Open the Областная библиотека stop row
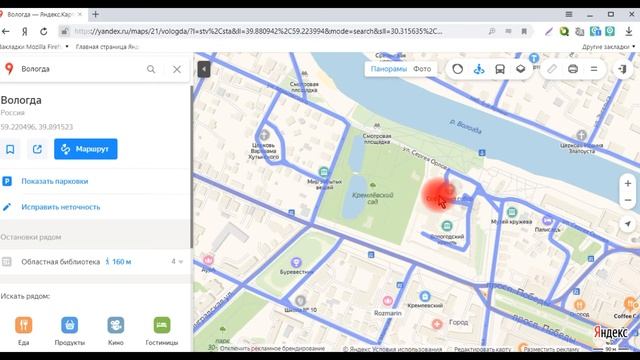Image resolution: width=640 pixels, height=360 pixels. (x=94, y=262)
